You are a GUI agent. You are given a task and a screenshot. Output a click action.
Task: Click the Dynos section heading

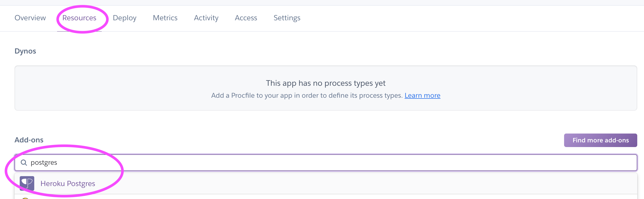pos(25,51)
